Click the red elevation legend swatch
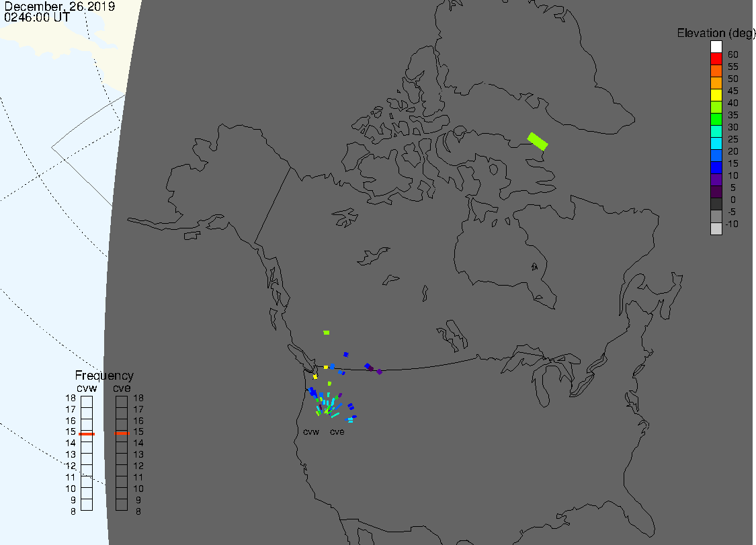The height and width of the screenshot is (545, 756). (x=716, y=59)
